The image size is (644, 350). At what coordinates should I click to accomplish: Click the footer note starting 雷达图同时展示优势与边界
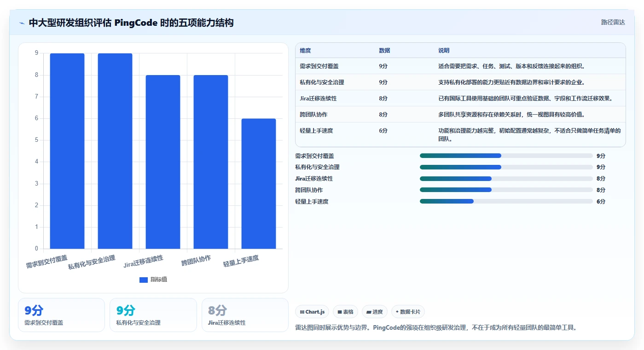436,327
